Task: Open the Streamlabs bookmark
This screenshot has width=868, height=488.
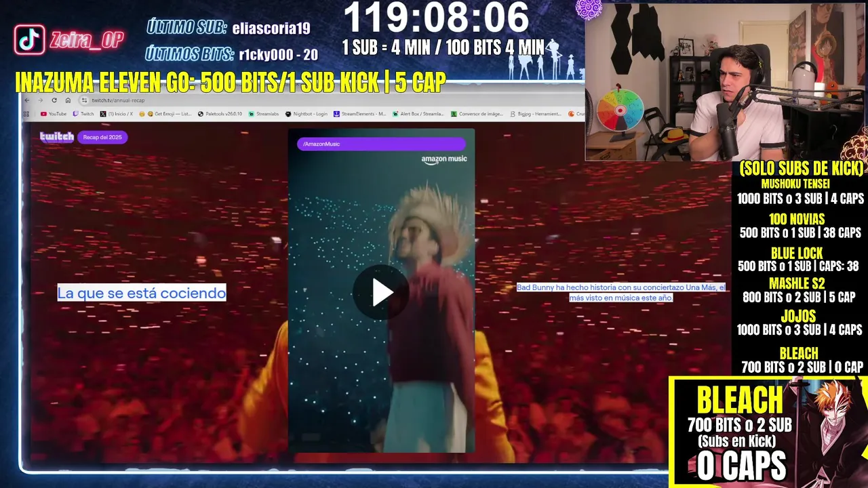Action: tap(263, 114)
